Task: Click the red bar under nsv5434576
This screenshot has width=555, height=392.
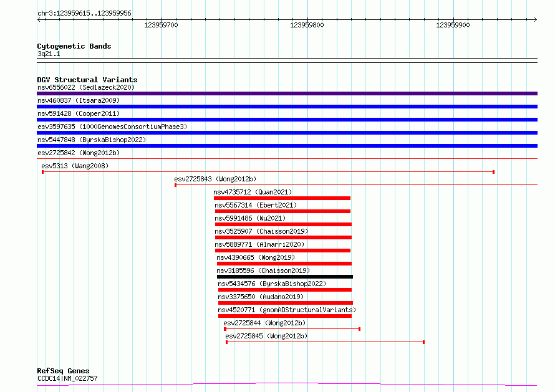Action: [285, 290]
